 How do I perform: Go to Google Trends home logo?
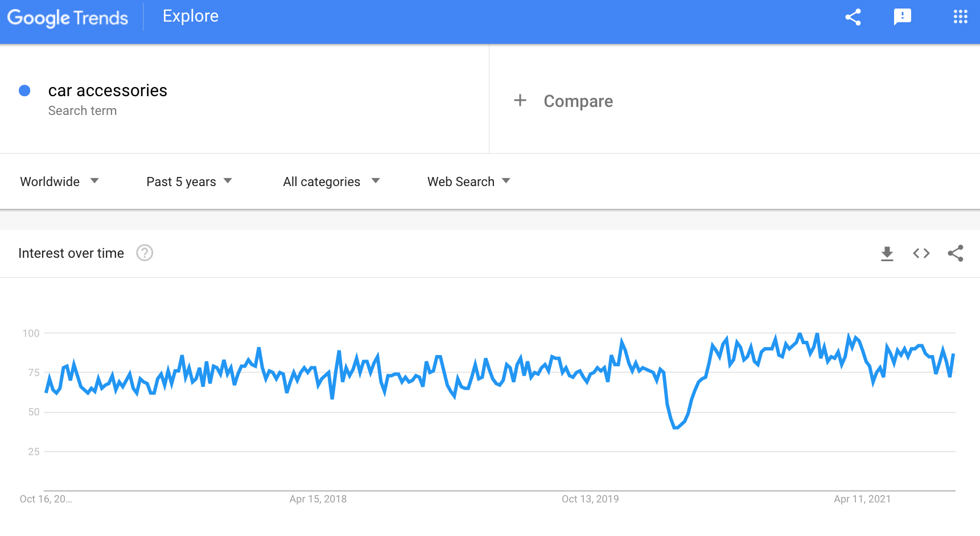68,18
